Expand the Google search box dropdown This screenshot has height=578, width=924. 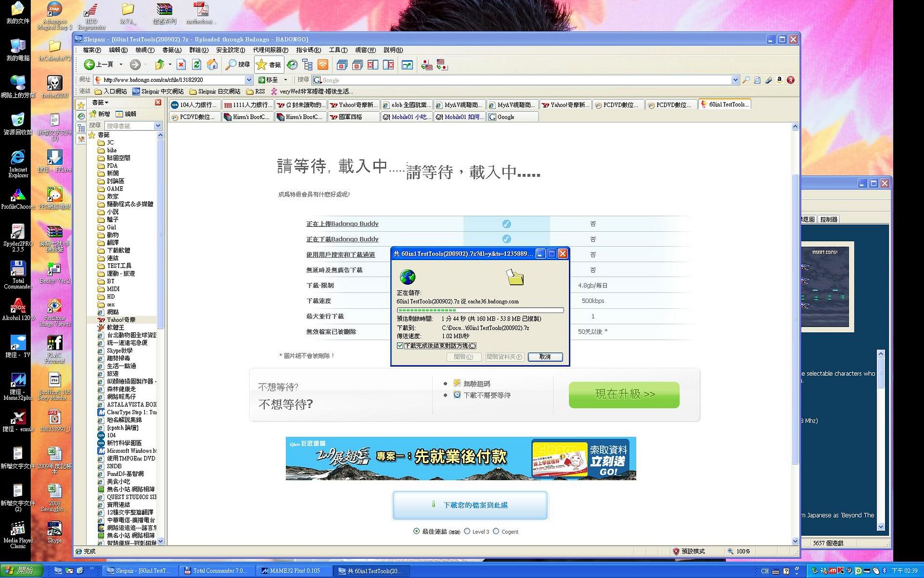pos(735,80)
